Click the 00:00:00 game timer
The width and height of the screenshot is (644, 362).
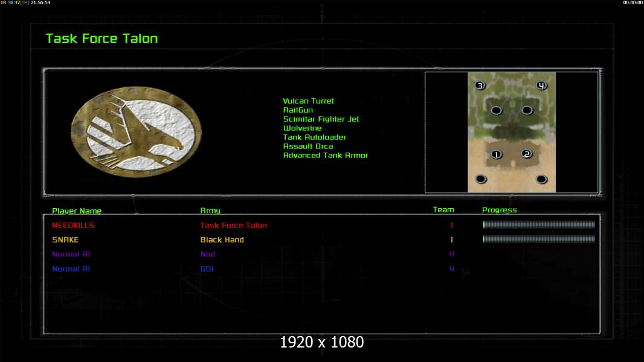[x=633, y=2]
